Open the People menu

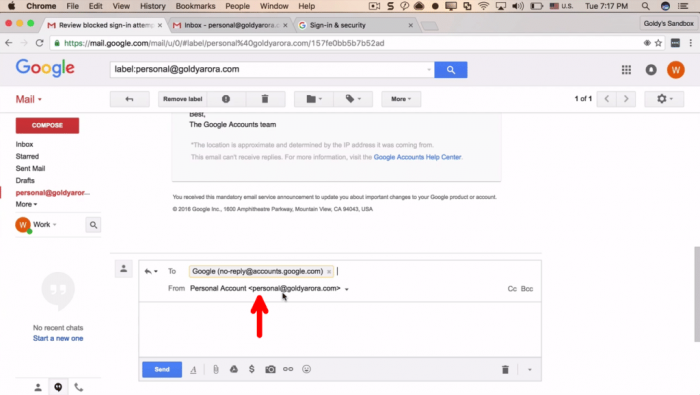click(238, 6)
